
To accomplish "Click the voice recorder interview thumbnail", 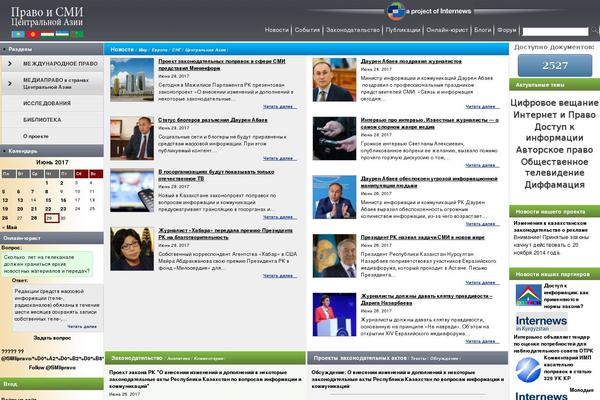I will click(x=334, y=138).
